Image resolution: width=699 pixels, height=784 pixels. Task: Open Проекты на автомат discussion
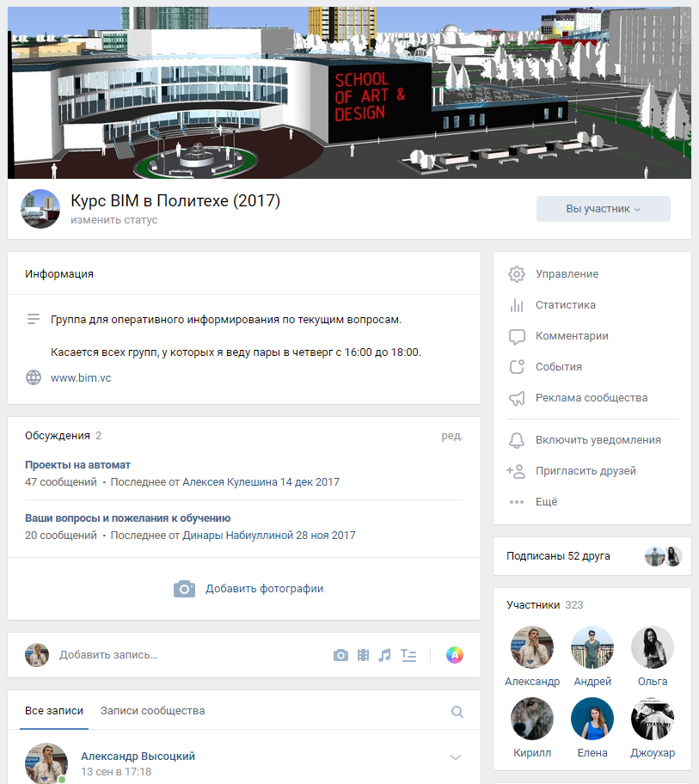coord(78,464)
